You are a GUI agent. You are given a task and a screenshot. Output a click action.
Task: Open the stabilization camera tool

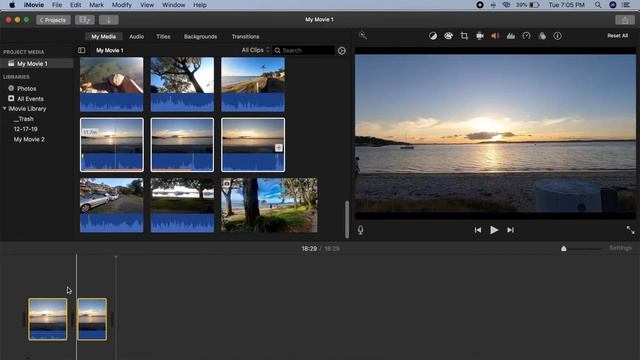[x=480, y=36]
